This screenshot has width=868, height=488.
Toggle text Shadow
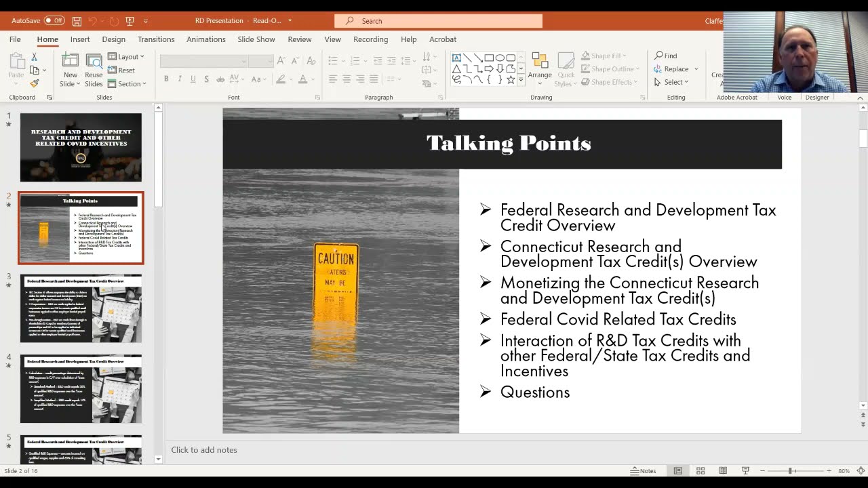207,79
